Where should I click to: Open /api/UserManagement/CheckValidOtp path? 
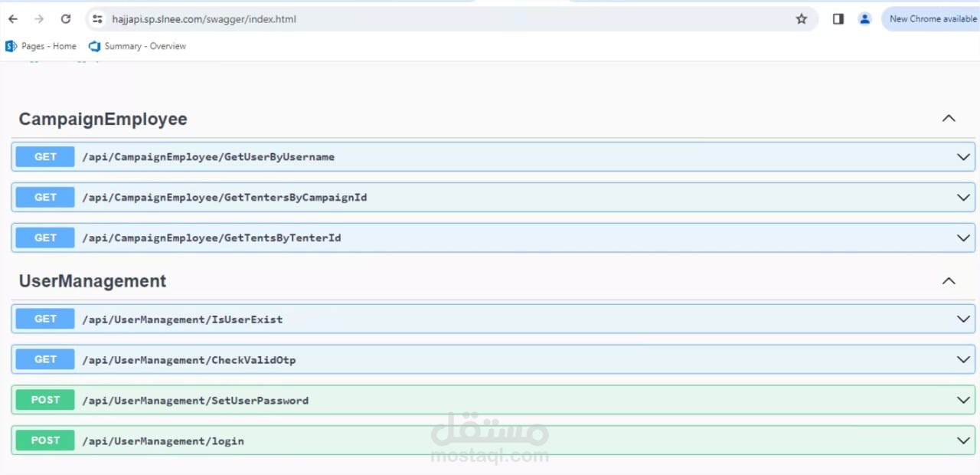coord(189,360)
